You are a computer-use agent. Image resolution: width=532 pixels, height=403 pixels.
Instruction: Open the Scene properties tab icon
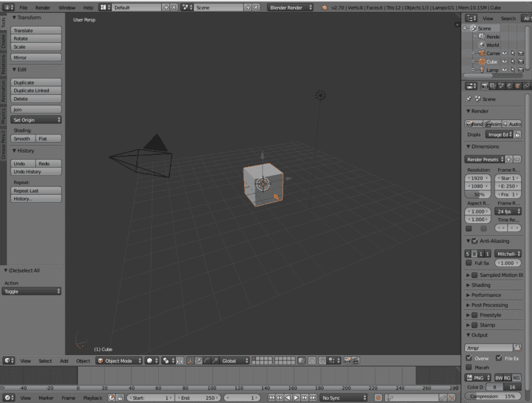(x=501, y=86)
